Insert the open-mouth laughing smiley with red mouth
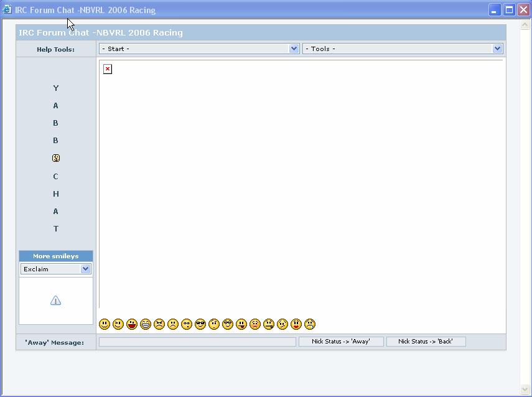Screen dimensions: 532x397 (132, 324)
